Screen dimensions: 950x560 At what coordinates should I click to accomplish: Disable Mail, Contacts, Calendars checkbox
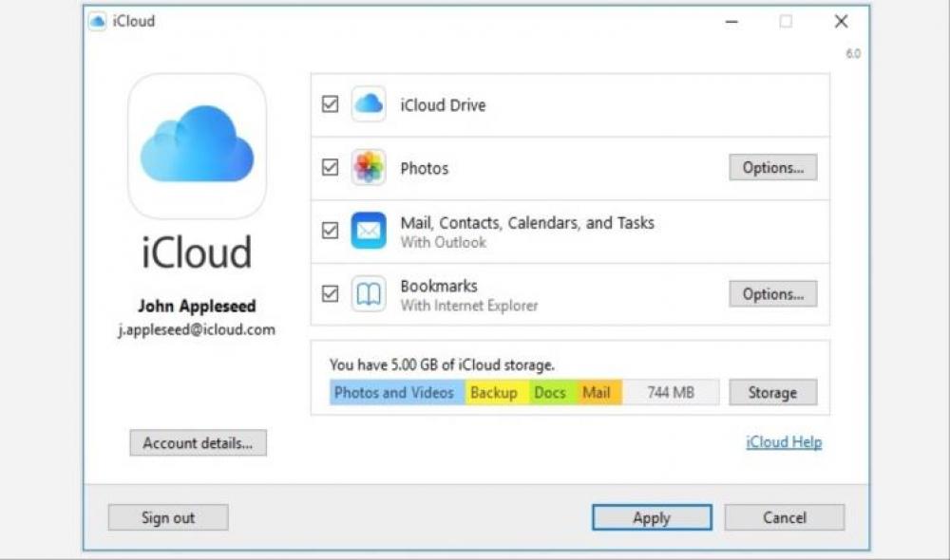click(330, 231)
